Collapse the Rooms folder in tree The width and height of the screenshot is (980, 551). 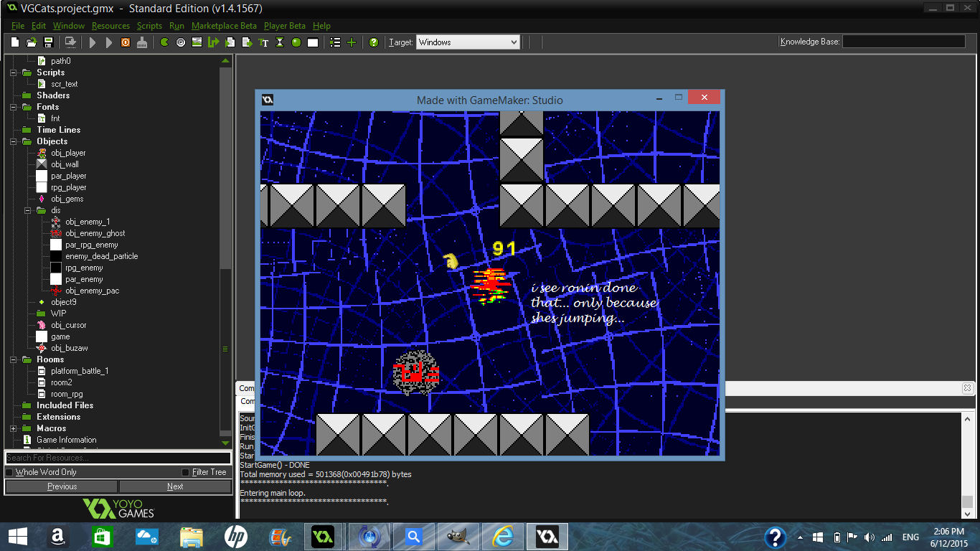tap(13, 359)
